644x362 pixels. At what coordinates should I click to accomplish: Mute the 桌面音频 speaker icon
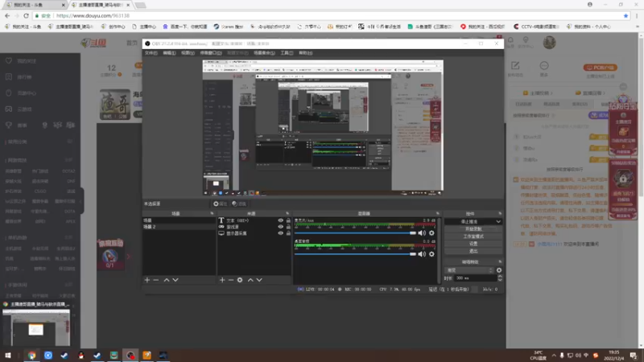tap(422, 254)
